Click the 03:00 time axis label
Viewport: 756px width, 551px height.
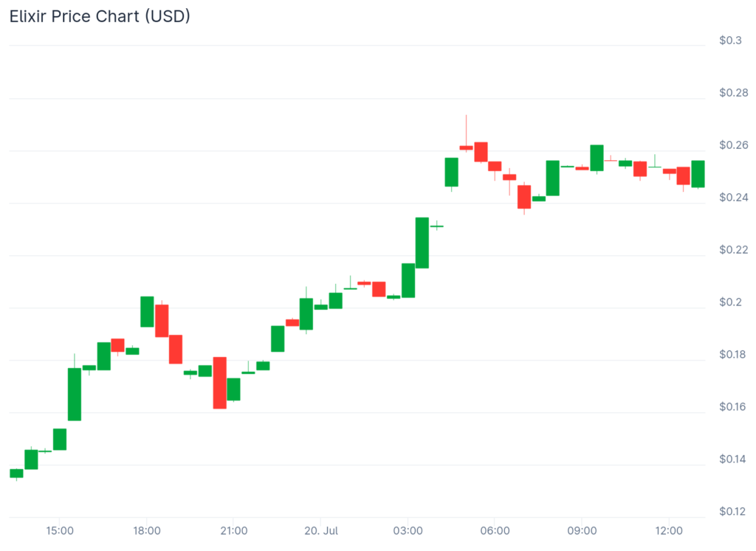click(408, 531)
